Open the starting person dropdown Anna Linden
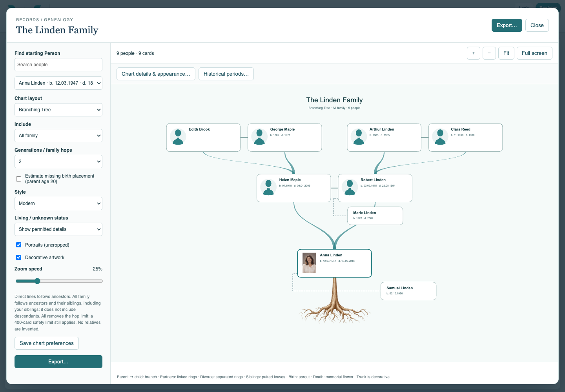 tap(58, 83)
